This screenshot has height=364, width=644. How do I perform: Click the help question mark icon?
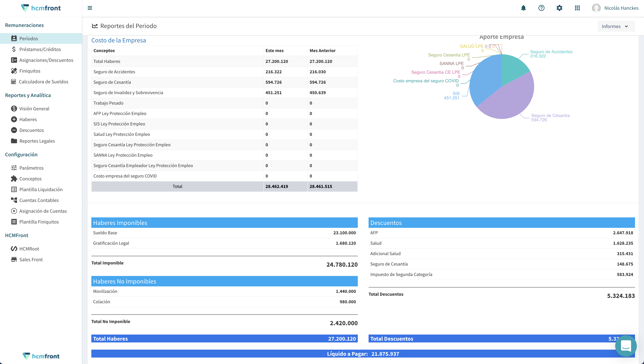tap(541, 8)
